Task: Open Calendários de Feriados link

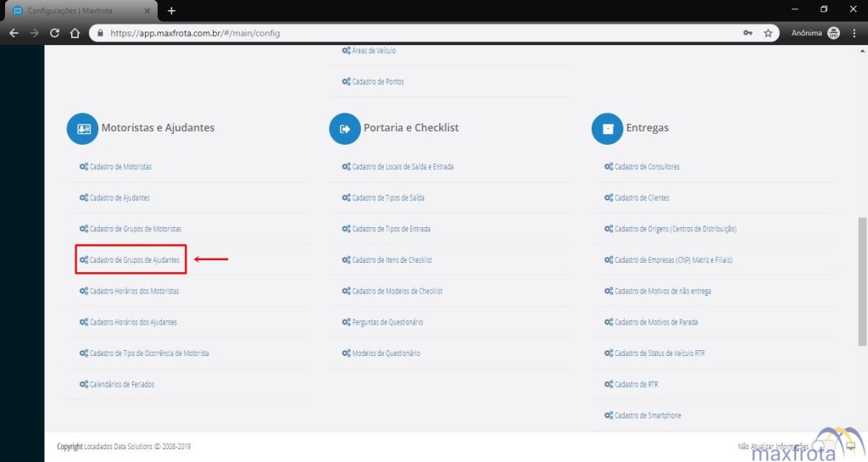Action: point(121,385)
